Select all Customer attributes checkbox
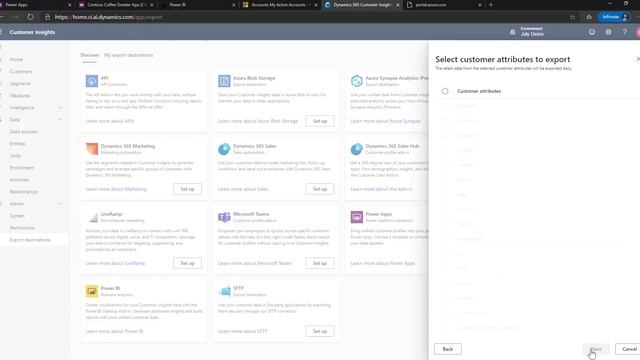This screenshot has height=360, width=640. (445, 91)
